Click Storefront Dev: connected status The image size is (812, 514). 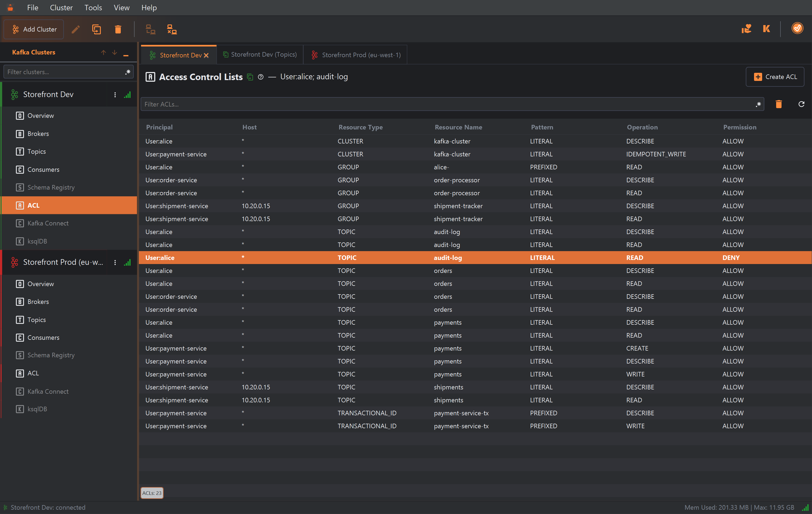pyautogui.click(x=48, y=508)
